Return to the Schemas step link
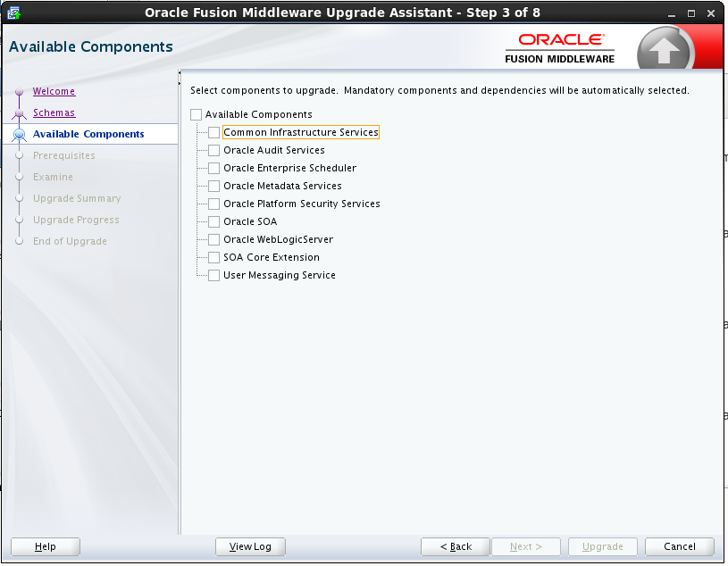This screenshot has height=566, width=728. [54, 112]
